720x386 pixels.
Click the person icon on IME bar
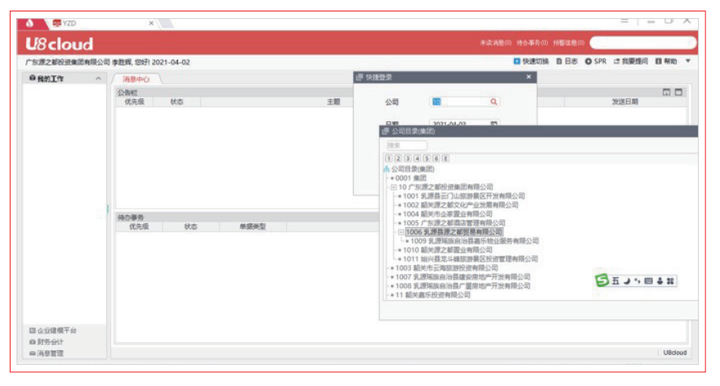coord(660,281)
